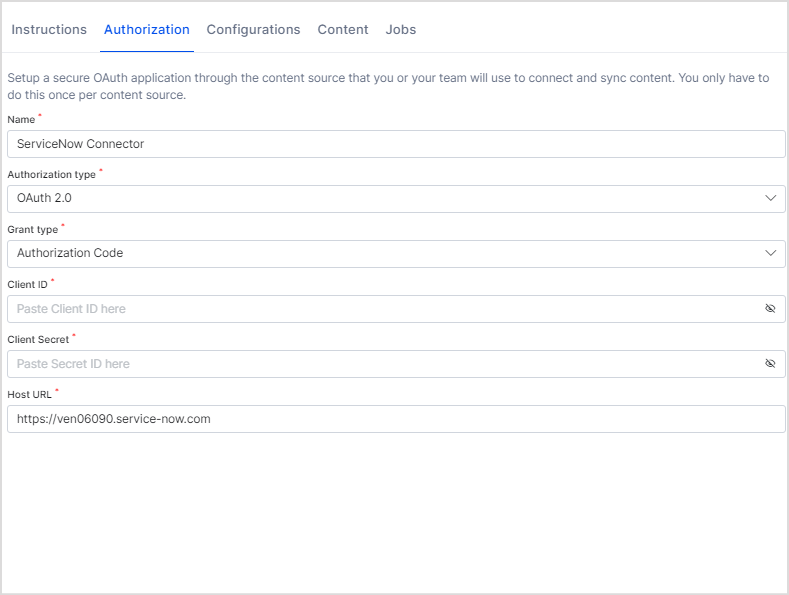Toggle visibility of the Client Secret

[x=770, y=364]
